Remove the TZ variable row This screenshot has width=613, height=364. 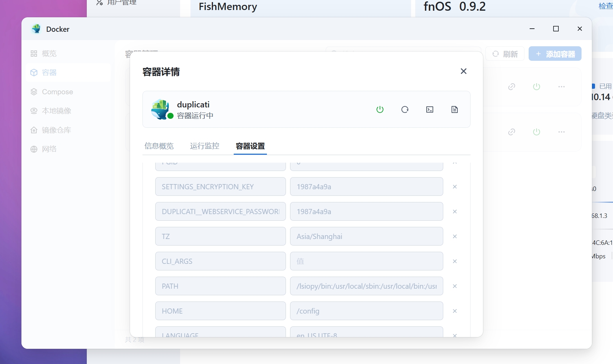455,237
